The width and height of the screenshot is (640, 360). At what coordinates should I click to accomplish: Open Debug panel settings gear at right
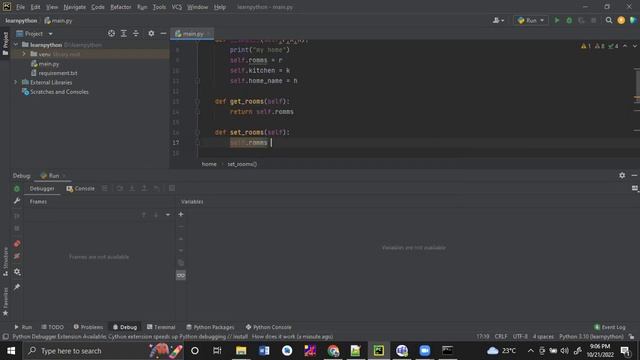(622, 175)
